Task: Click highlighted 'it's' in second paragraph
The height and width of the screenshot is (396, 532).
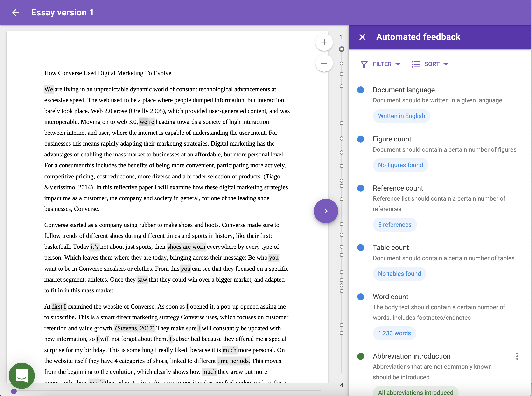Action: (x=95, y=247)
